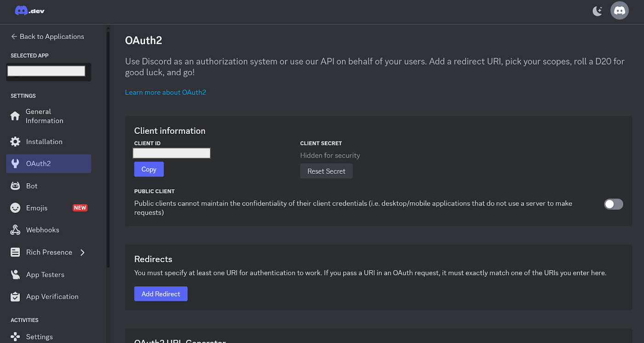Click the Bot robot icon
This screenshot has width=644, height=343.
[x=15, y=186]
